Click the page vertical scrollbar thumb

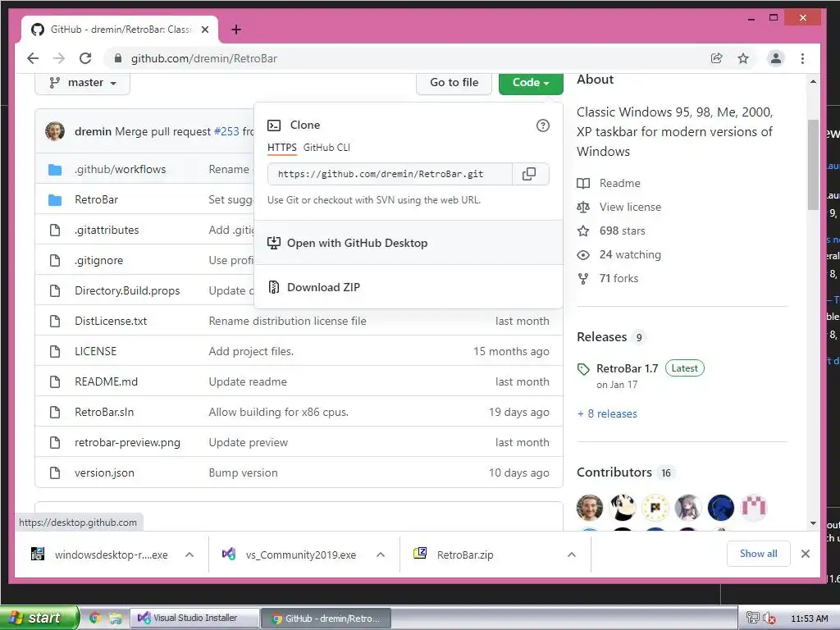[x=813, y=164]
